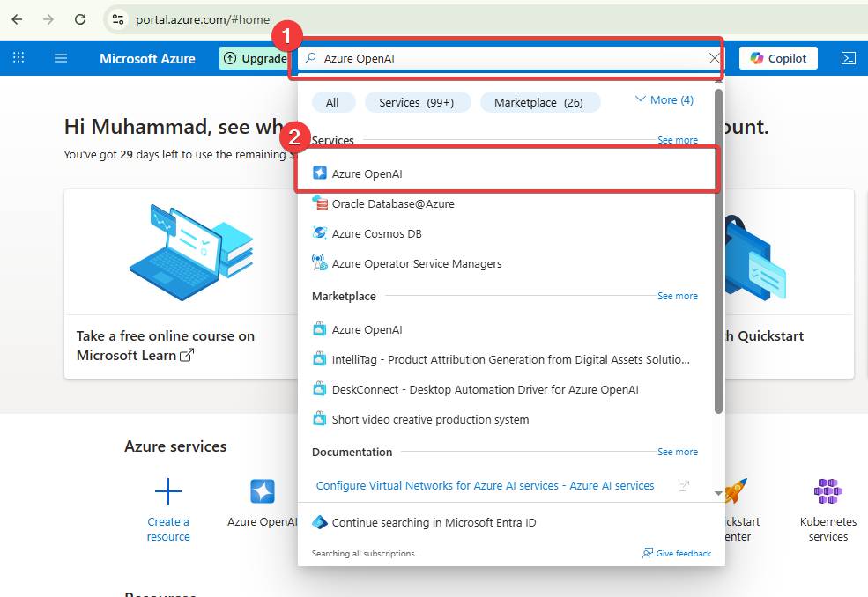Open Microsoft Learn free online course

(166, 346)
